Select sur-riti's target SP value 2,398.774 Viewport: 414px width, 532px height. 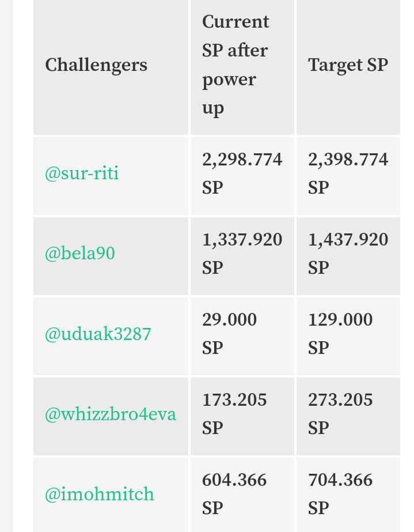348,160
